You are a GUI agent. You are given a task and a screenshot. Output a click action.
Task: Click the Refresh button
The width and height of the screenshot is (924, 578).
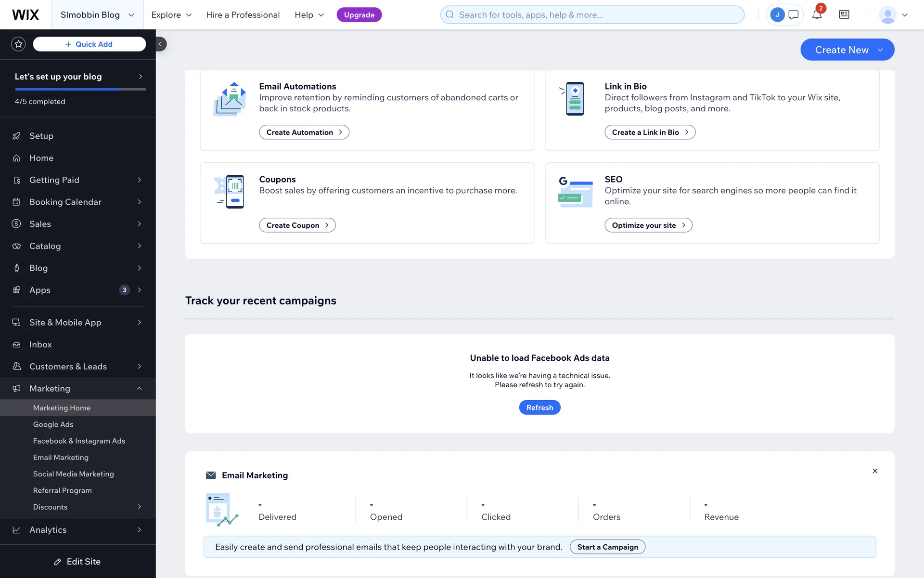tap(539, 407)
